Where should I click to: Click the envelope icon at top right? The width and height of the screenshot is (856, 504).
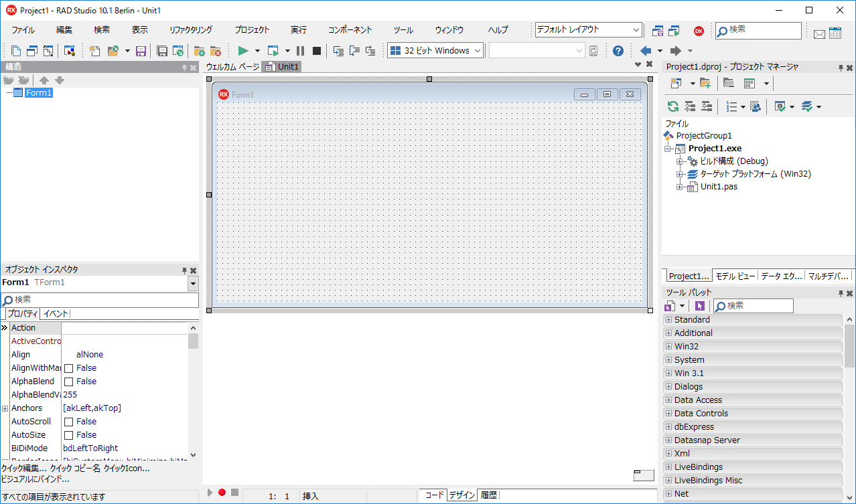pyautogui.click(x=819, y=33)
